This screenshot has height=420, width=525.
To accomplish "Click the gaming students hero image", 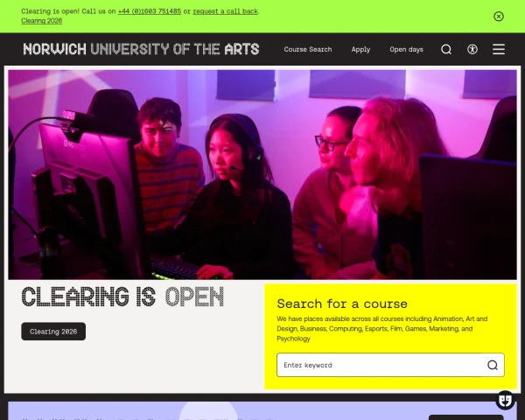I will pos(262,174).
